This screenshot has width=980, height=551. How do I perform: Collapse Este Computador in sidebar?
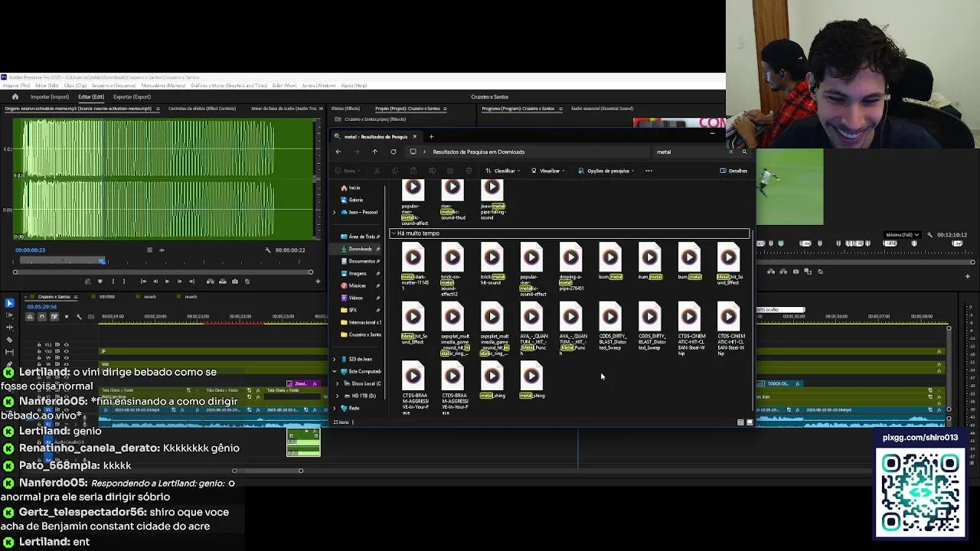(334, 371)
